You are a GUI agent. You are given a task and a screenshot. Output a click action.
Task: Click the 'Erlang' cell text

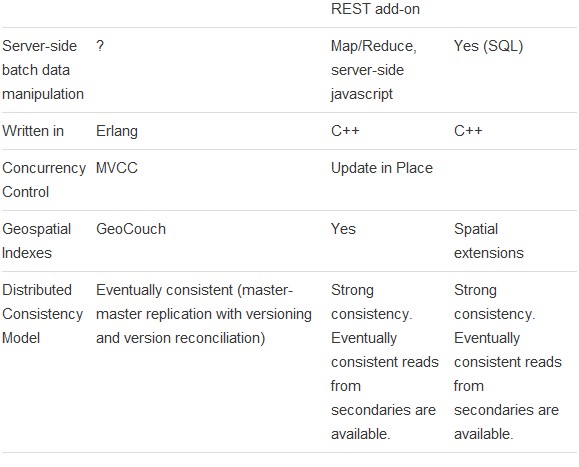[117, 131]
